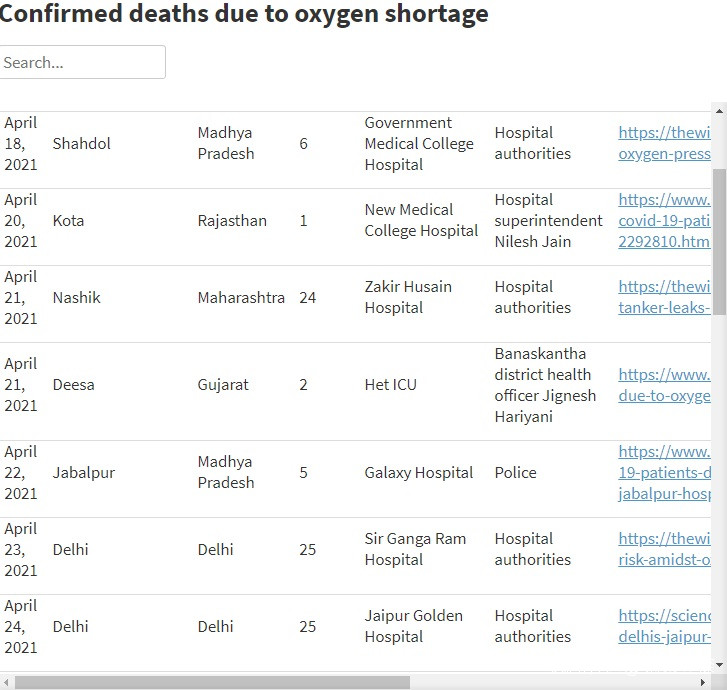Click the vertical scrollbar thumb
Viewport: 727px width, 690px height.
click(x=719, y=240)
